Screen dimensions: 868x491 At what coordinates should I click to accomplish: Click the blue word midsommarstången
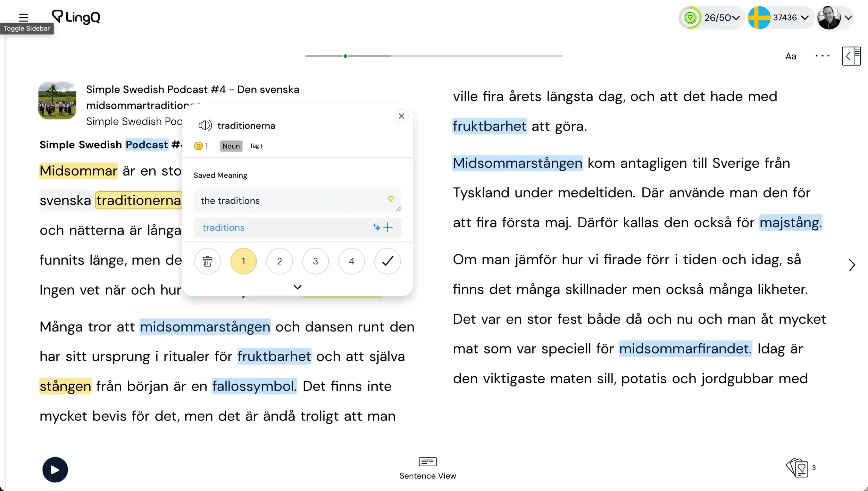205,327
